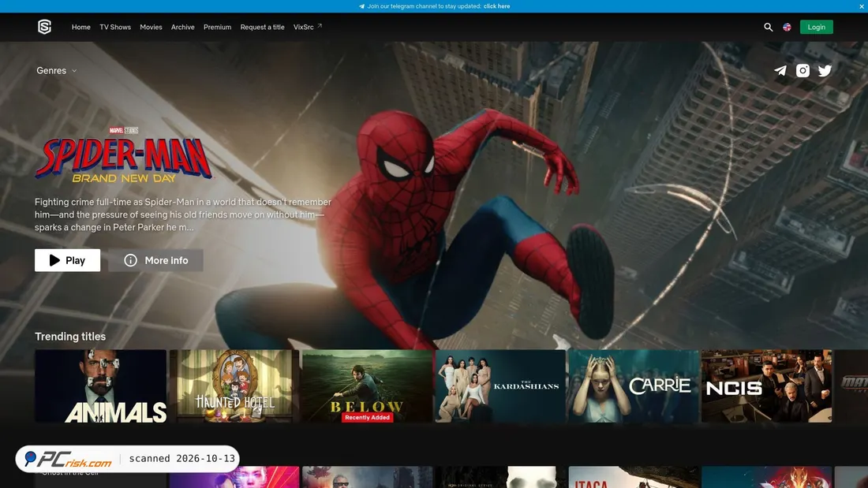868x488 pixels.
Task: Follow the 'click here' telegram link
Action: point(496,6)
